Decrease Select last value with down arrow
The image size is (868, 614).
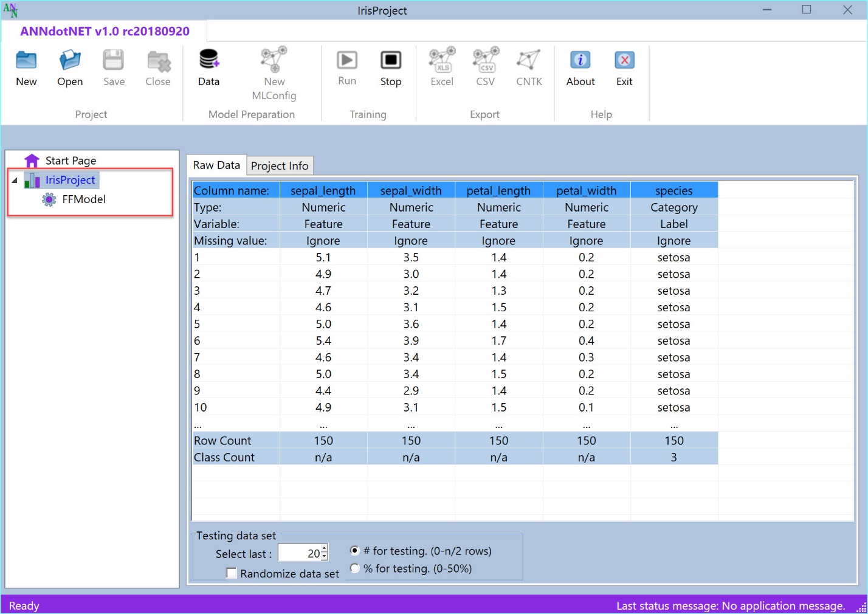click(325, 556)
